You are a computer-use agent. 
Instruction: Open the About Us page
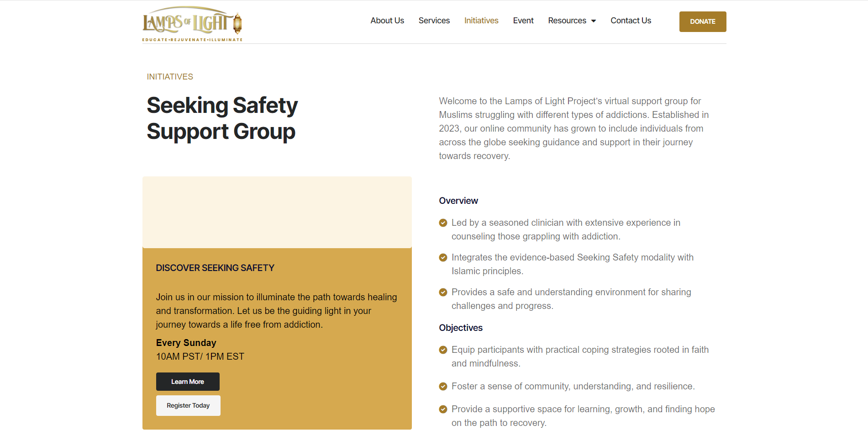(387, 21)
